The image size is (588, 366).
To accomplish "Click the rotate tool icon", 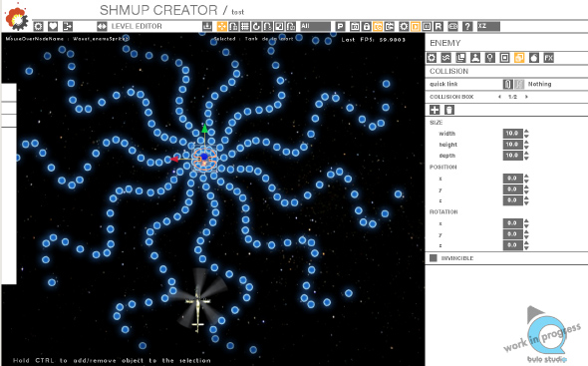I will pyautogui.click(x=256, y=26).
